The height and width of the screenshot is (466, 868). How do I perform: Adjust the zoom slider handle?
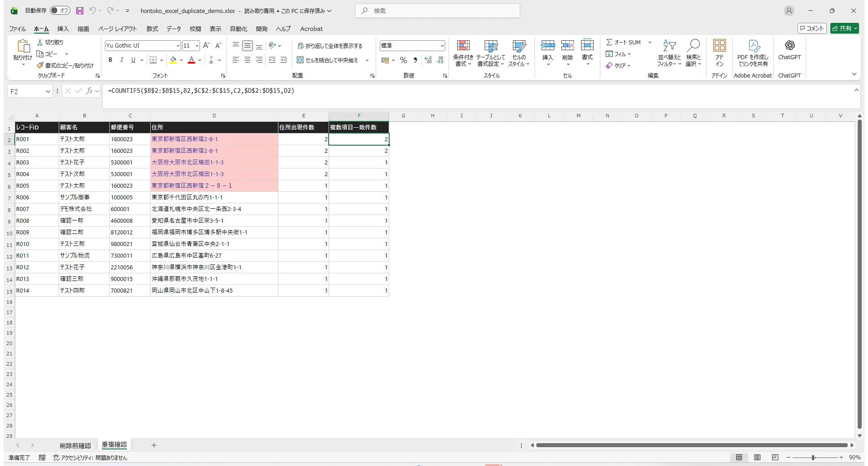click(813, 457)
